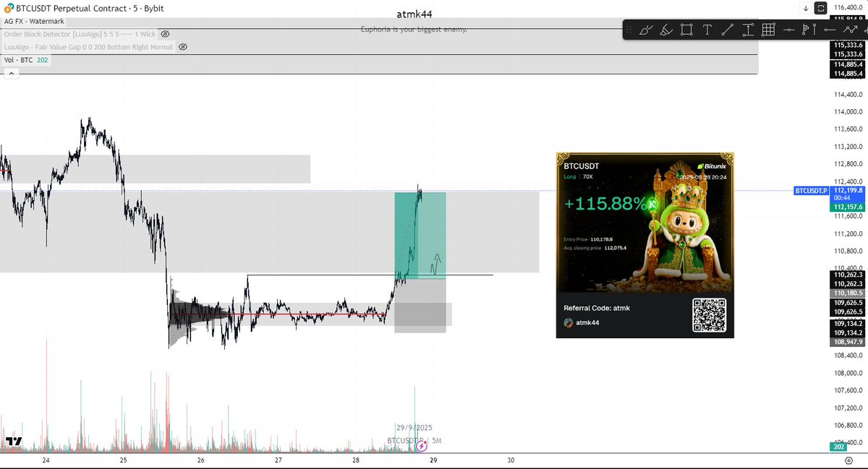
Task: Click the 110,180.5 price axis label
Action: [x=848, y=293]
